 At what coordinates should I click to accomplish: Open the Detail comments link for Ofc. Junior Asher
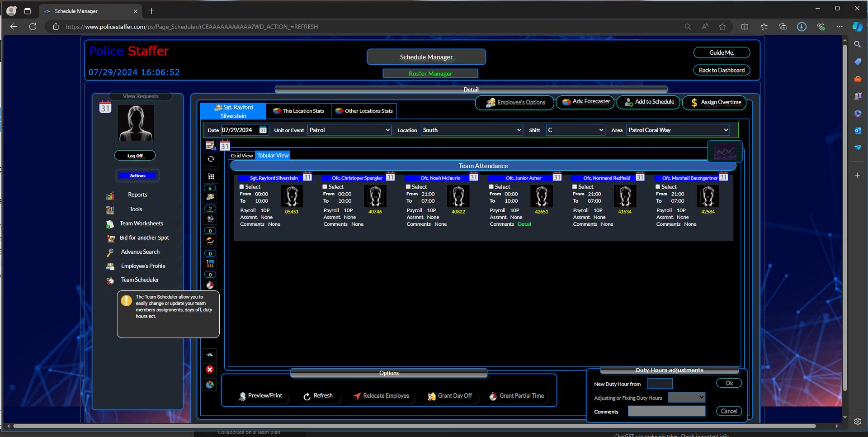point(524,224)
